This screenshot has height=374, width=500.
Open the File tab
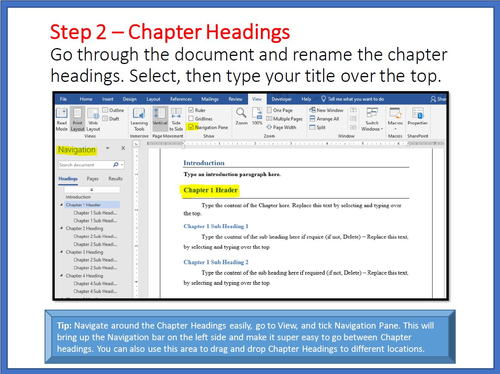tap(63, 99)
